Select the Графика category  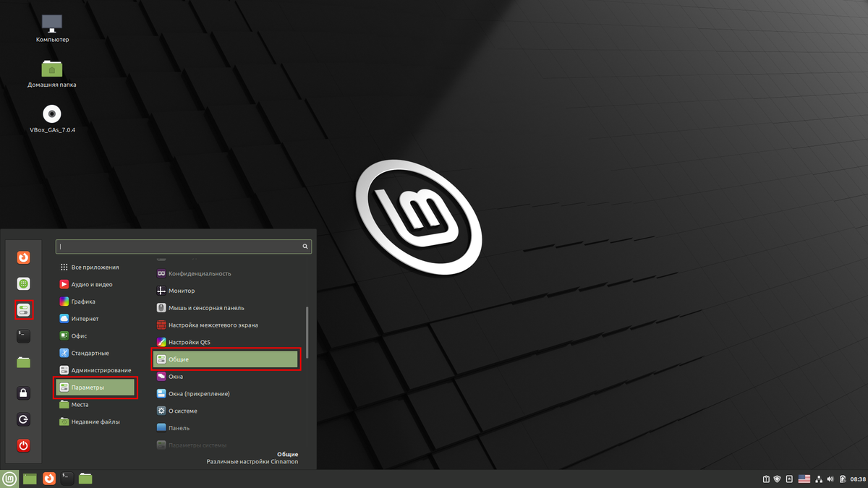pyautogui.click(x=96, y=301)
